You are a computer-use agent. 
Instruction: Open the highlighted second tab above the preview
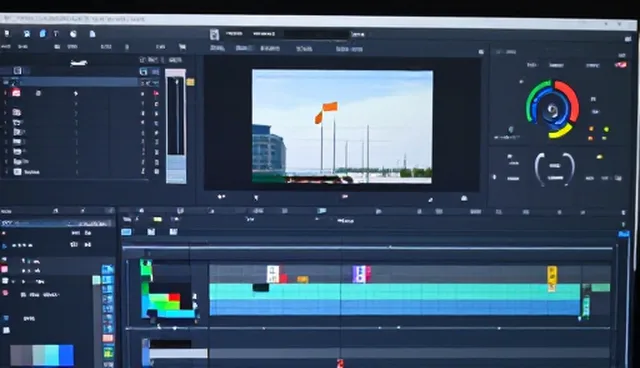(x=244, y=48)
